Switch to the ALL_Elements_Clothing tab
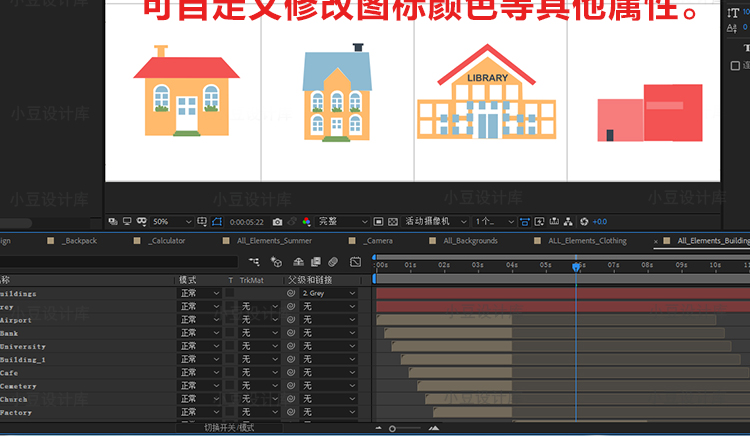This screenshot has width=750, height=436. tap(587, 240)
